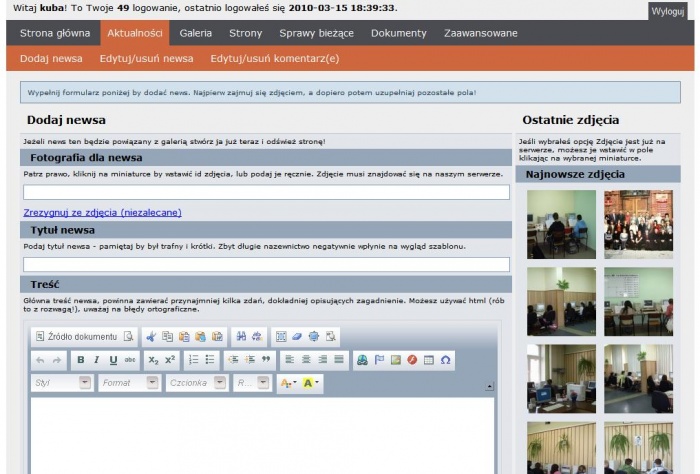The height and width of the screenshot is (474, 700).
Task: Toggle the Show Blocks icon
Action: click(x=330, y=337)
